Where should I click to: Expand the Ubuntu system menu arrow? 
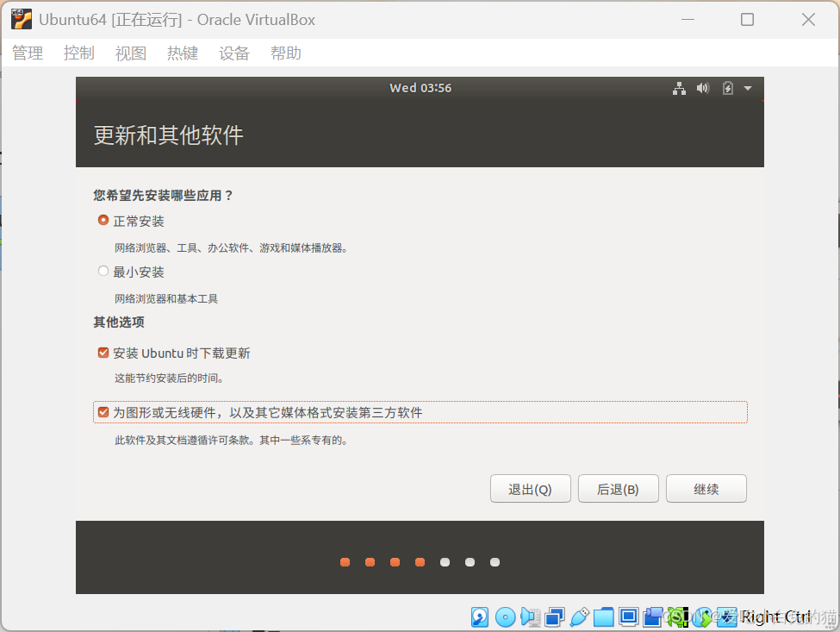[x=748, y=89]
